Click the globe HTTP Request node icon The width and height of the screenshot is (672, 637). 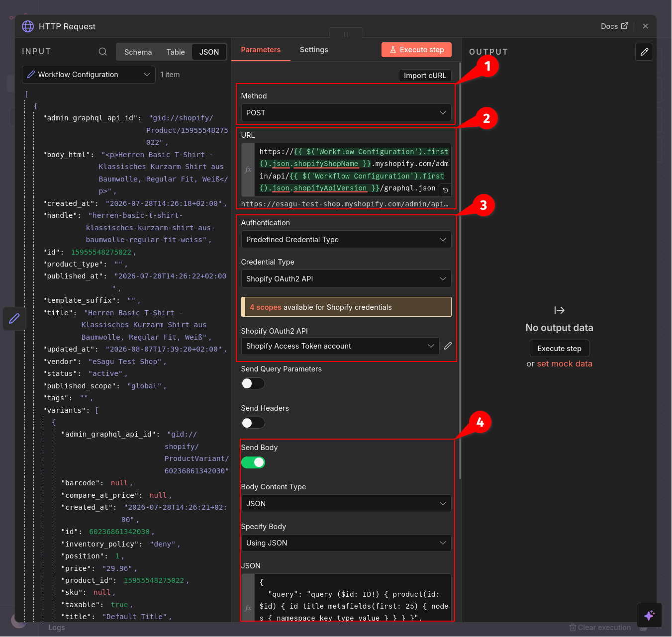(28, 26)
